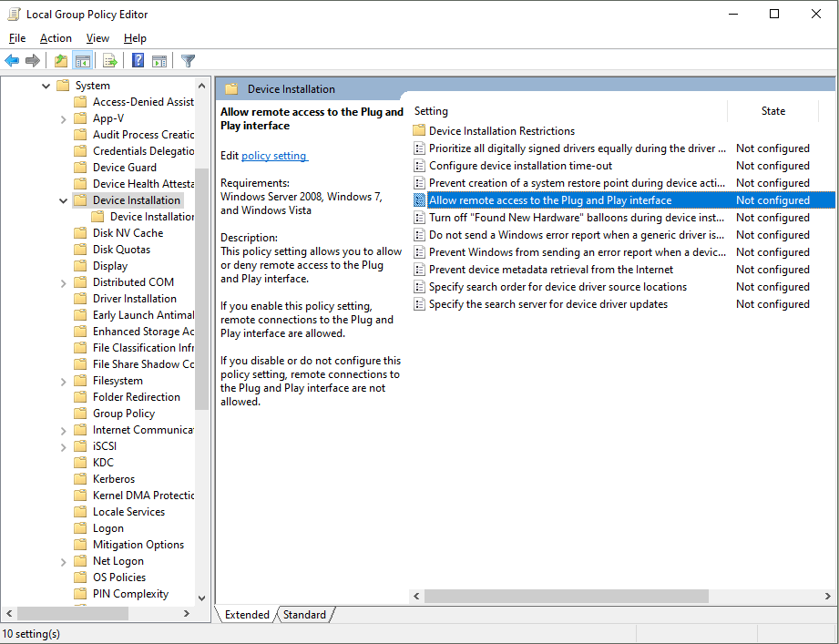Click the 'policy setting' edit link

[x=274, y=156]
